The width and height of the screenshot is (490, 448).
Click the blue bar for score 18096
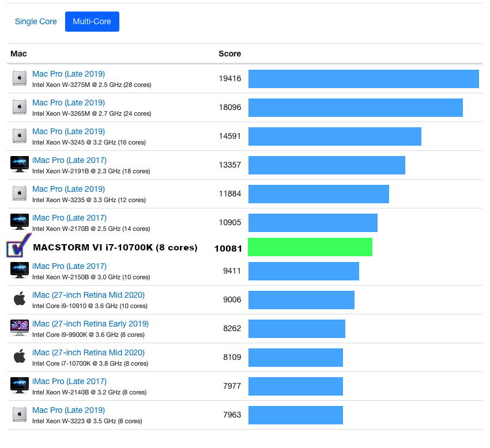pos(355,107)
